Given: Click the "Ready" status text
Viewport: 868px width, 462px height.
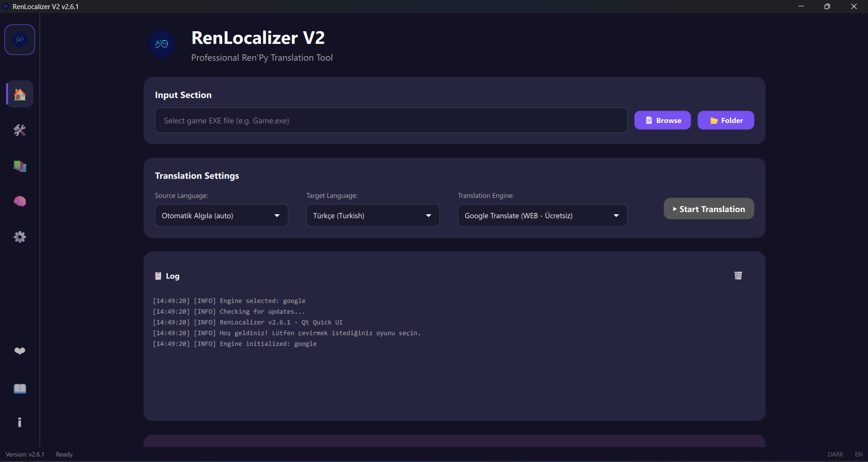Looking at the screenshot, I should 64,454.
